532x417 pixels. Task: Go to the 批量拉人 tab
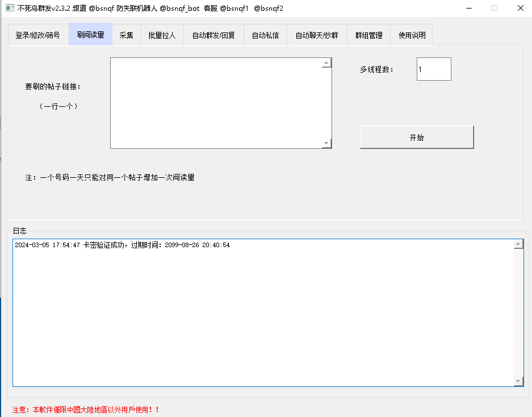click(x=162, y=35)
